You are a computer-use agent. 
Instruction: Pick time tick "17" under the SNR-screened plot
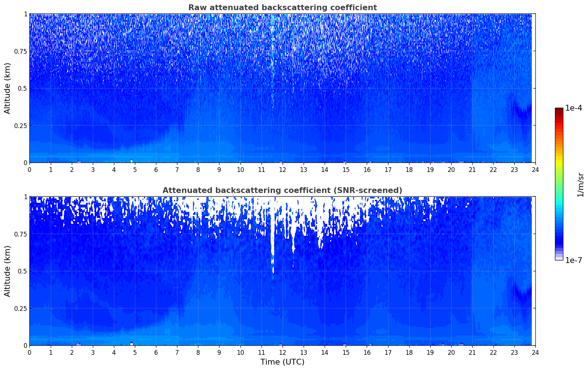pyautogui.click(x=388, y=352)
